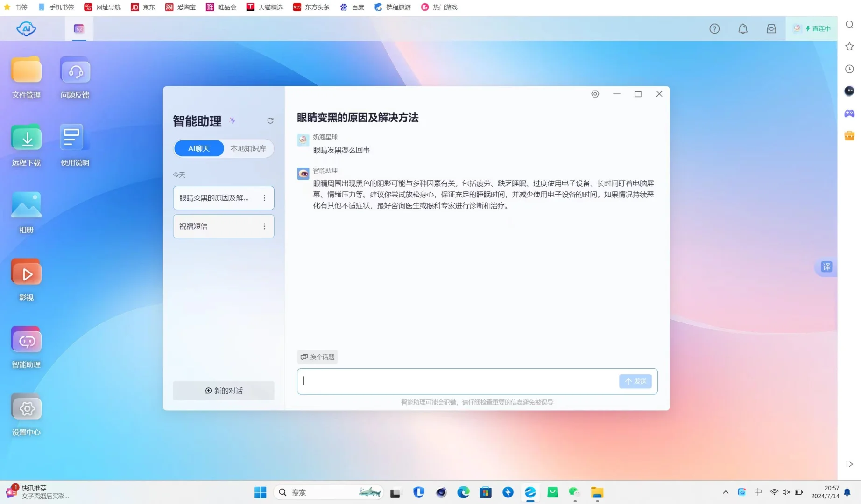
Task: Open 设置中心 settings
Action: click(26, 414)
